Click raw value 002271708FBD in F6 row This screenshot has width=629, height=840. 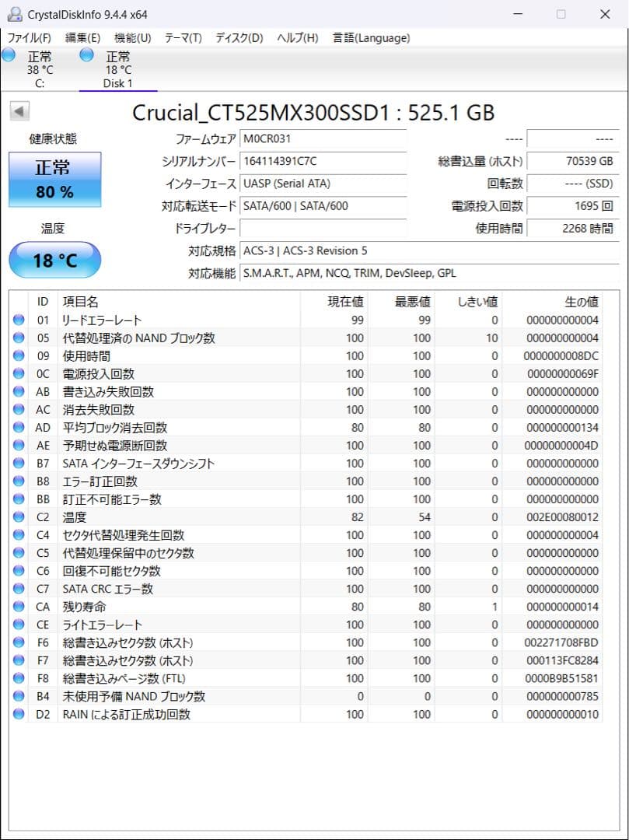[x=562, y=643]
